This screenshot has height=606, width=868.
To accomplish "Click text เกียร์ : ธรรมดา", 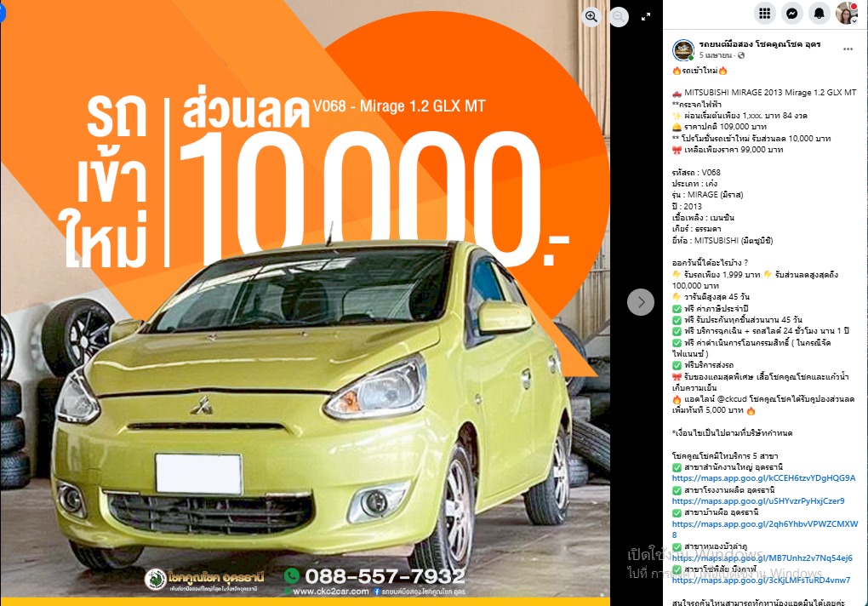I will pos(696,229).
